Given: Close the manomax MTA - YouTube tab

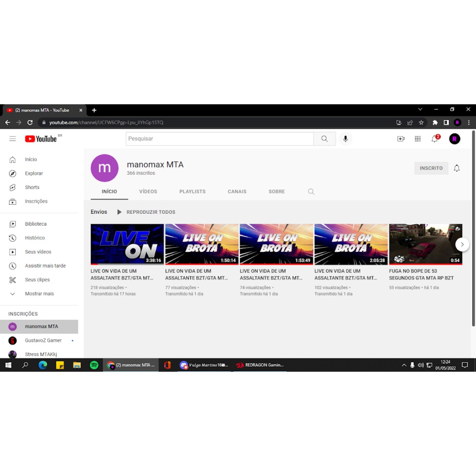Looking at the screenshot, I should 81,110.
